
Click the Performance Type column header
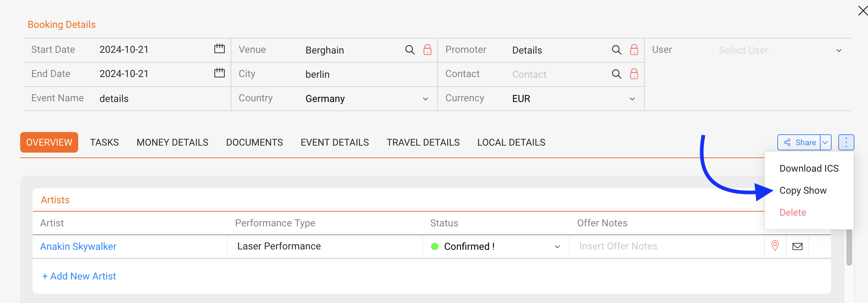tap(275, 223)
